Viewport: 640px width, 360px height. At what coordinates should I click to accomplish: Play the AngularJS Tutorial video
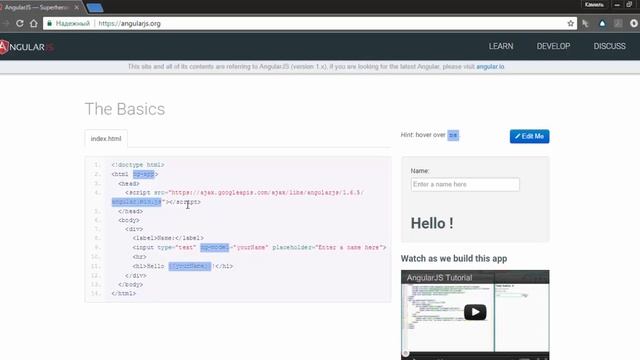[x=475, y=312]
